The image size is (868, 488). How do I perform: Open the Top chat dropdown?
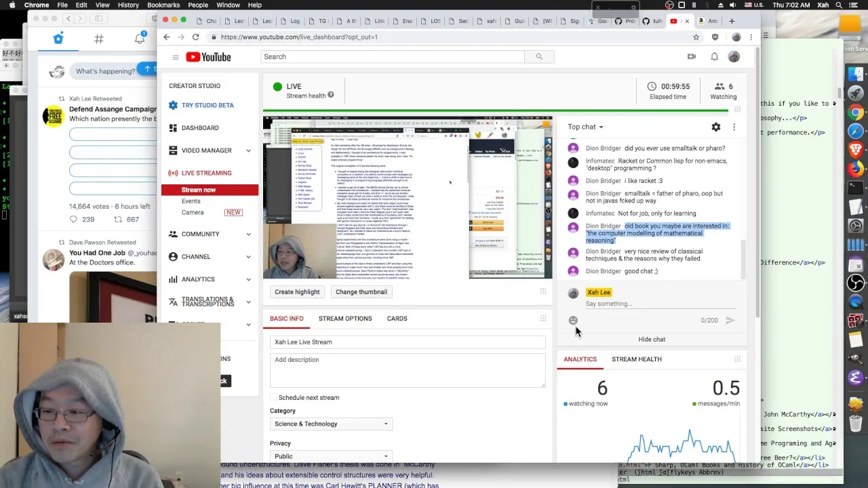coord(585,127)
